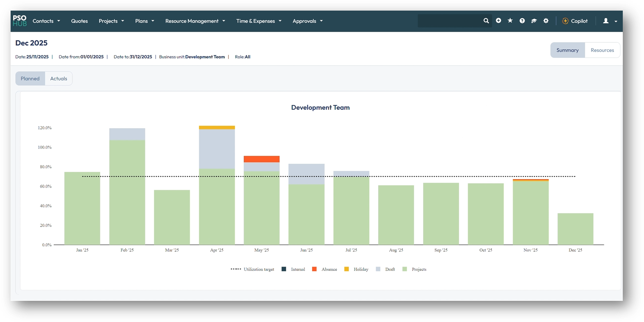Open the Quotes menu item
Viewport: 644px width, 322px height.
79,21
